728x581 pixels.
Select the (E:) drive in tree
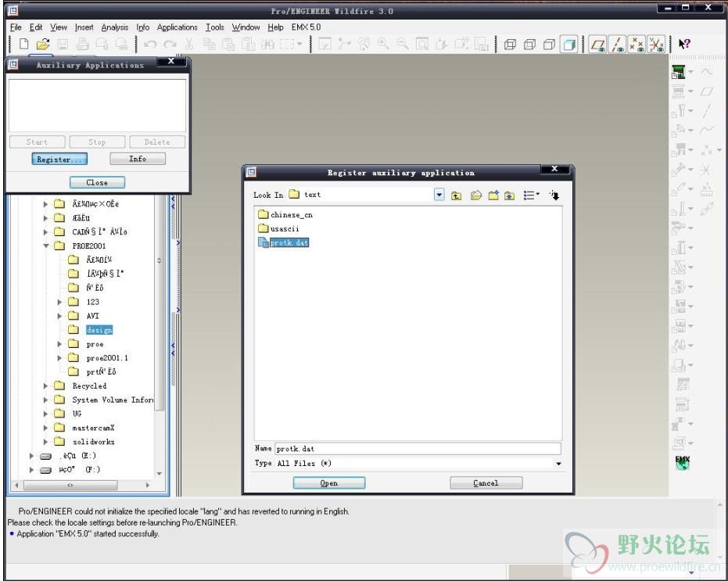pyautogui.click(x=78, y=456)
